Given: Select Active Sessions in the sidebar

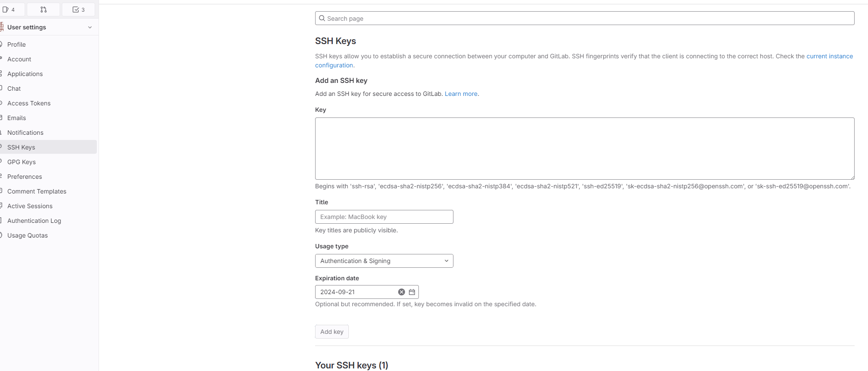Looking at the screenshot, I should (30, 206).
